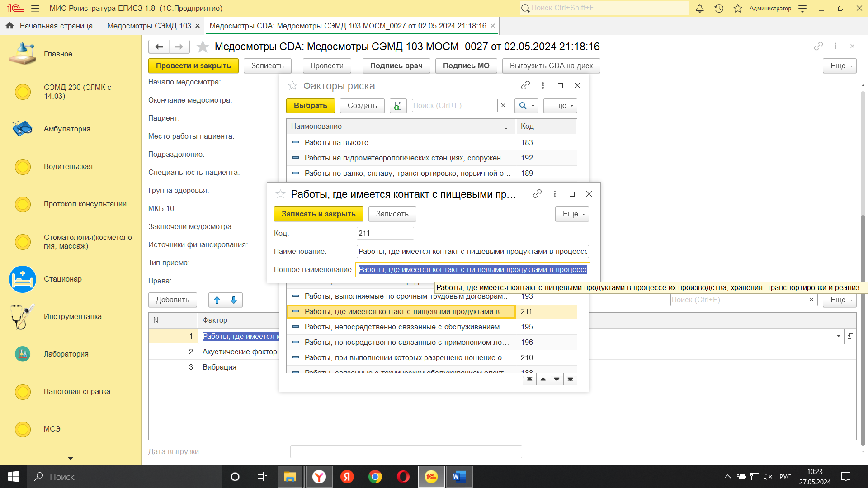Open the search magnifier dropdown
Viewport: 868px width, 488px height.
click(526, 106)
